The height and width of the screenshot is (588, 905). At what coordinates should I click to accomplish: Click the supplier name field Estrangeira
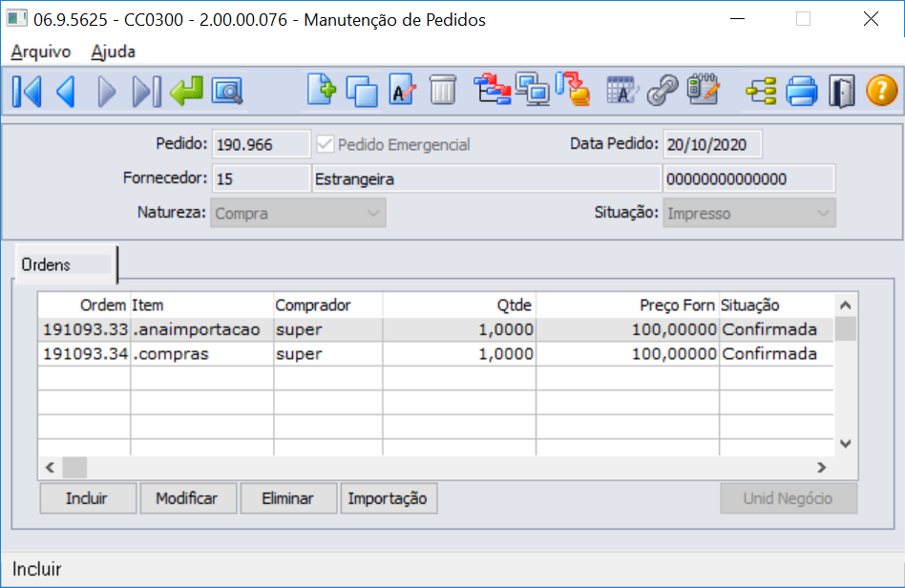pyautogui.click(x=486, y=178)
